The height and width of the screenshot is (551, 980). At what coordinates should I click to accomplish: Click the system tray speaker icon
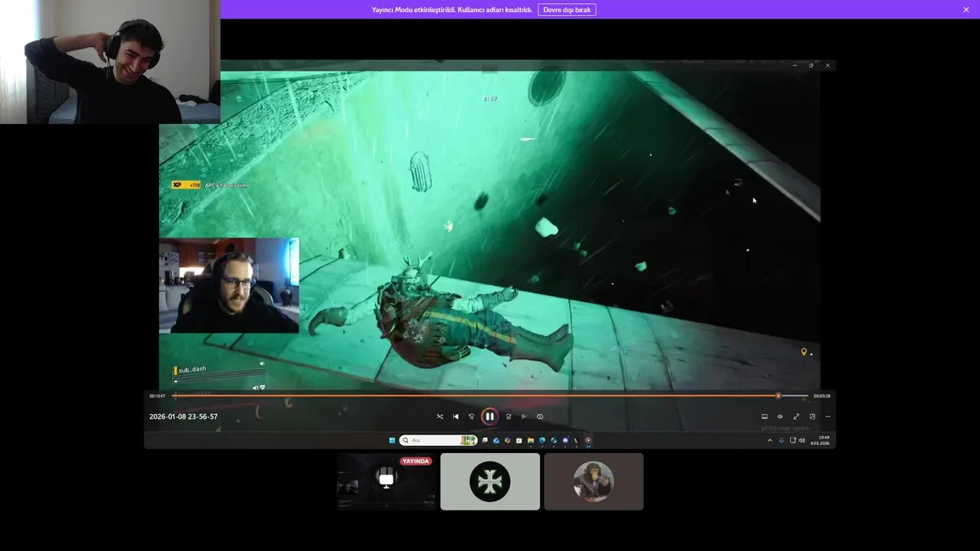(x=802, y=440)
